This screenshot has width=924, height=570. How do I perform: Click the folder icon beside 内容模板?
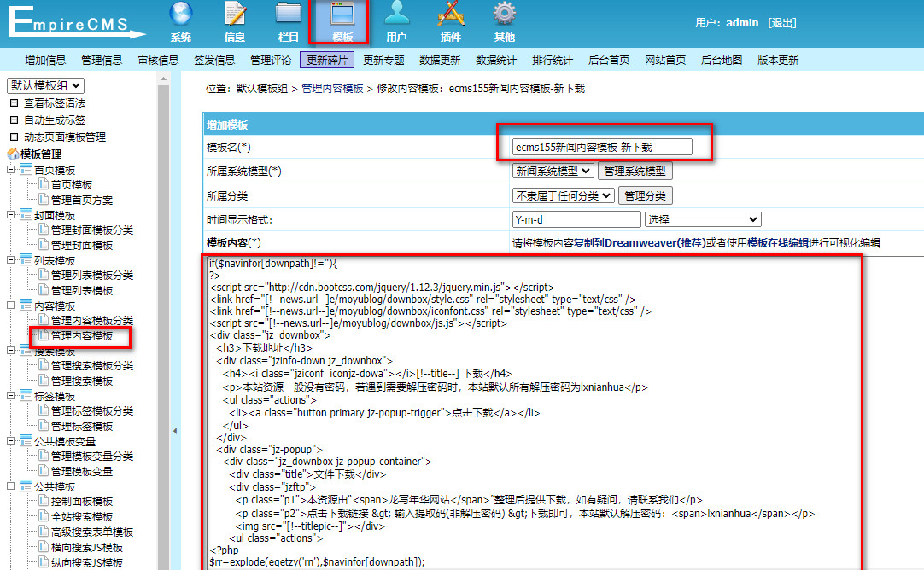point(26,305)
